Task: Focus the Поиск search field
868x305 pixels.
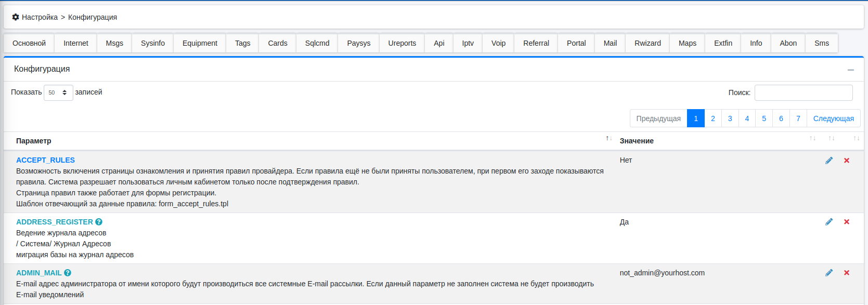Action: click(x=803, y=92)
